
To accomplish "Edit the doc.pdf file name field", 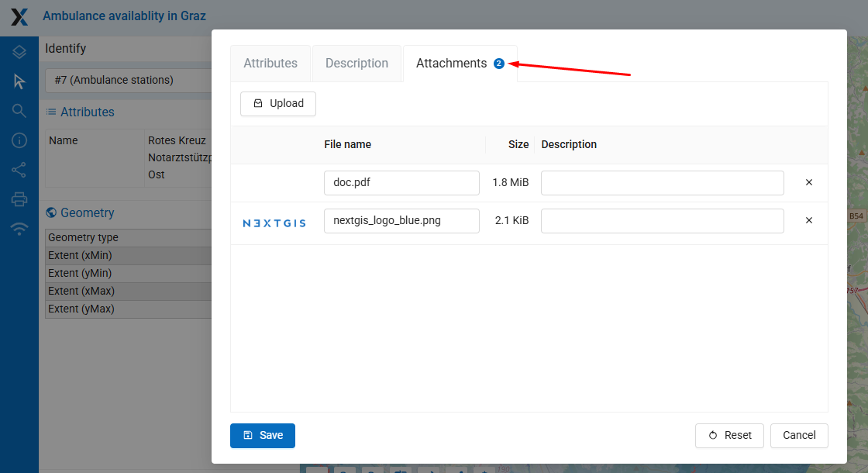I will [401, 183].
